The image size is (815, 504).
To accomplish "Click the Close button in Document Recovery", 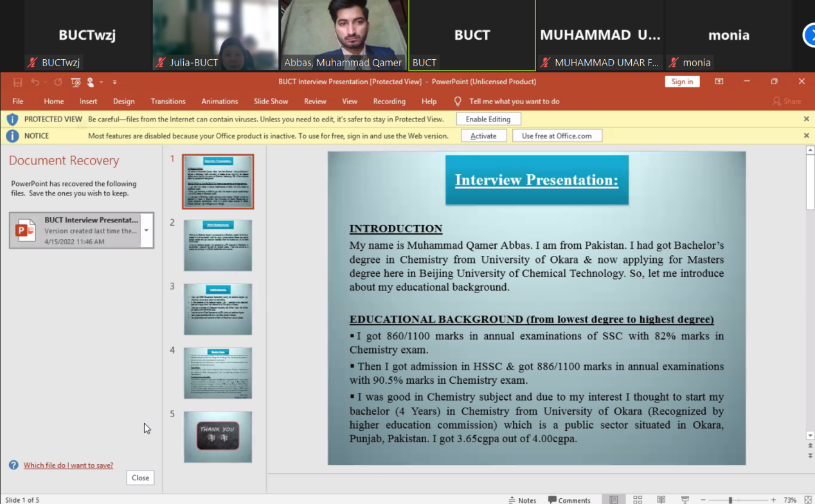I will click(x=140, y=478).
